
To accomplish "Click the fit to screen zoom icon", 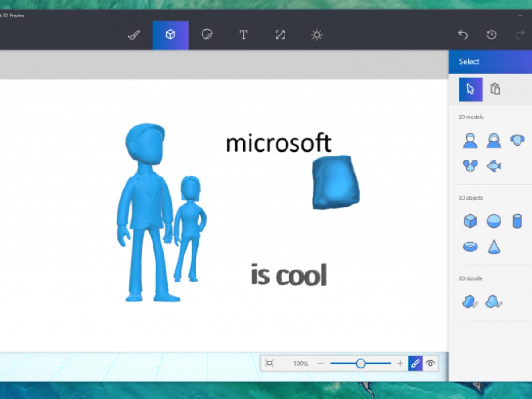I will pos(269,364).
